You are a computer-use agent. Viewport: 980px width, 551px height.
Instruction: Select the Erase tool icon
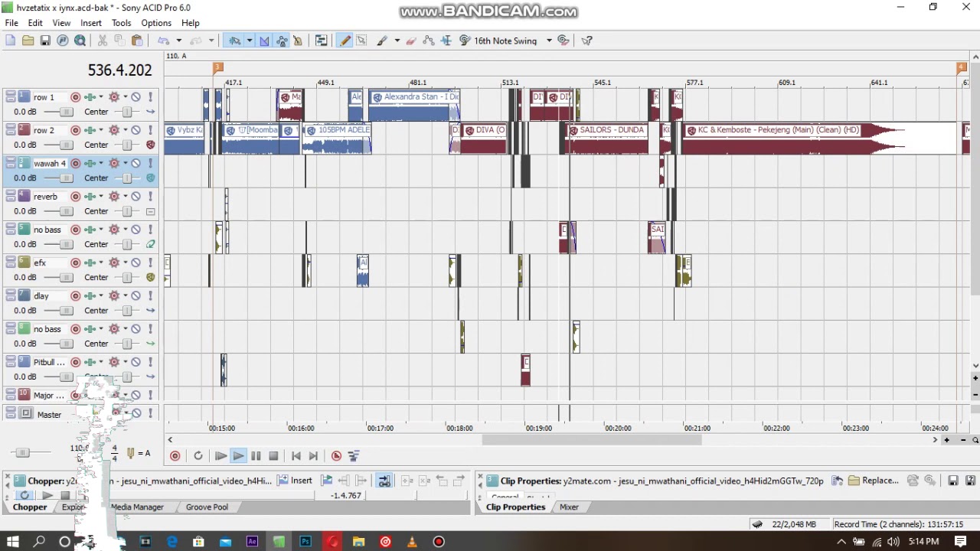[411, 41]
